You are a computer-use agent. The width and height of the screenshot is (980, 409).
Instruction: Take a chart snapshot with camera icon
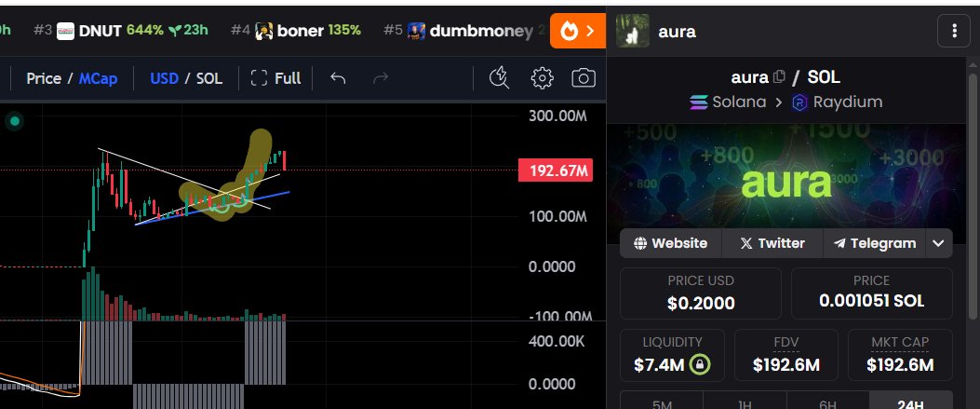584,78
